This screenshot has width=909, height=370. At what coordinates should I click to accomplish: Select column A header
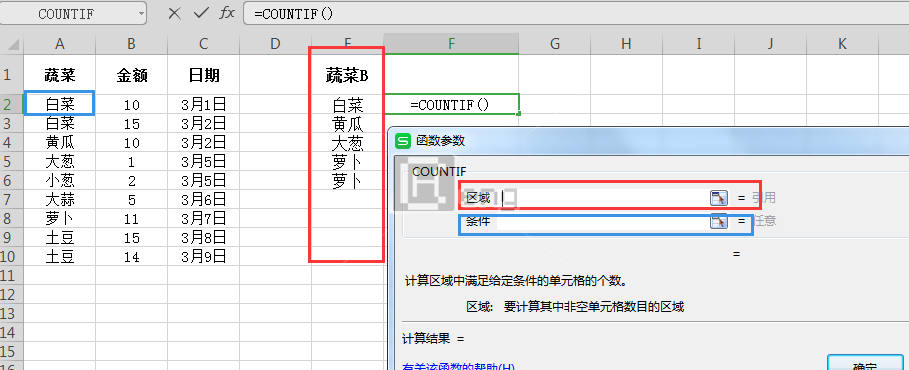pyautogui.click(x=59, y=43)
